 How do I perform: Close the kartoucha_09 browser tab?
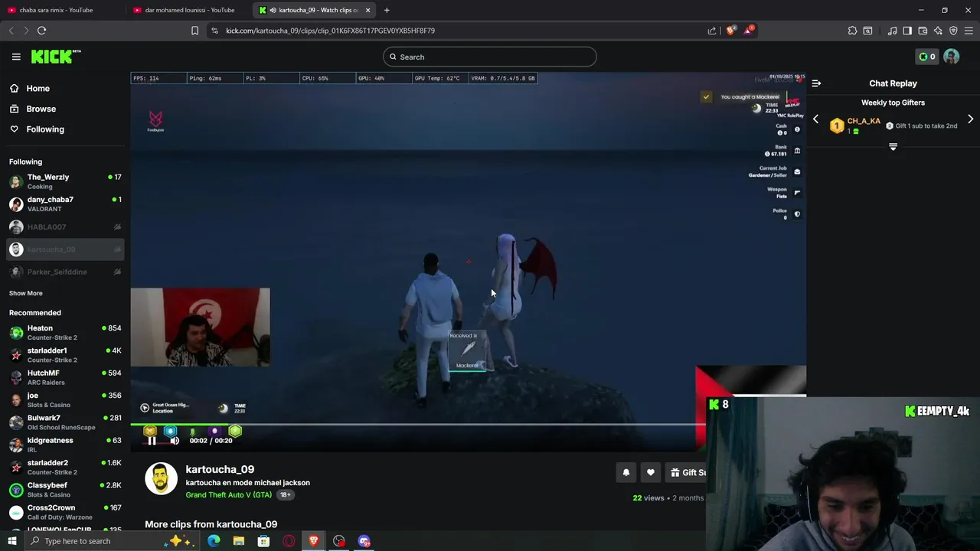(x=368, y=10)
